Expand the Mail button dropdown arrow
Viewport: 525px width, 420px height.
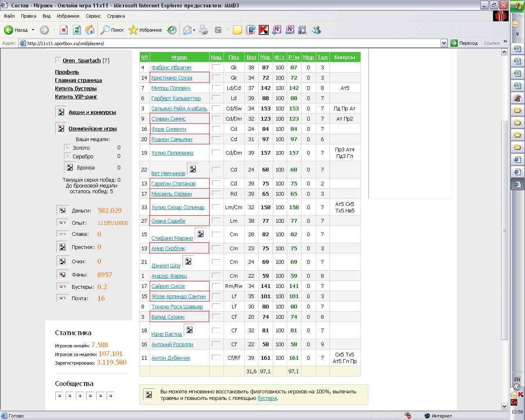(194, 30)
